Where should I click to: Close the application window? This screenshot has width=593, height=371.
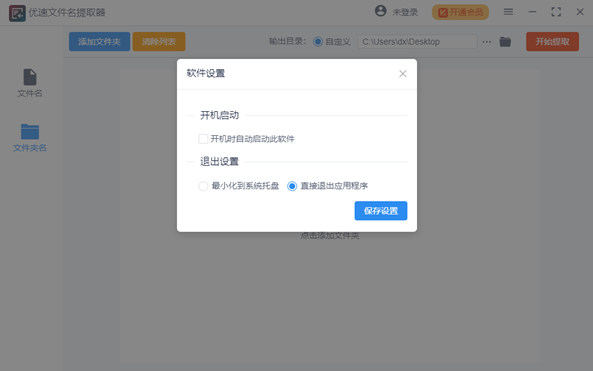[580, 12]
